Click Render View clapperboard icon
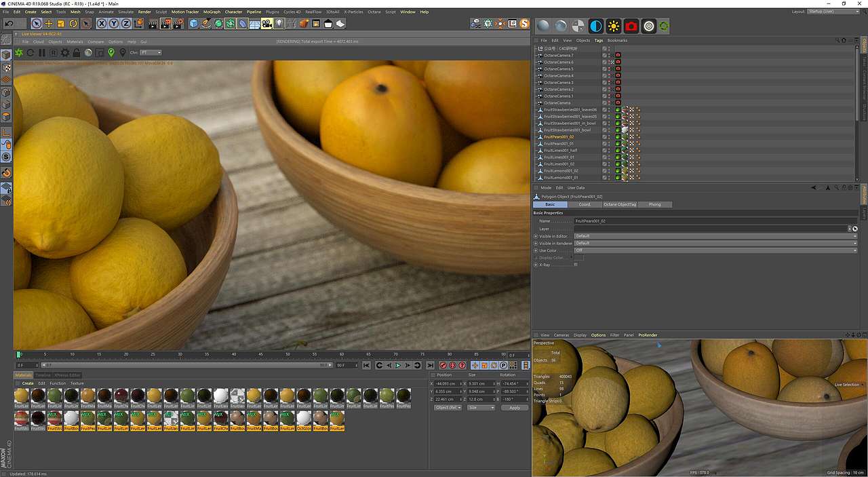This screenshot has height=477, width=868. pos(153,23)
